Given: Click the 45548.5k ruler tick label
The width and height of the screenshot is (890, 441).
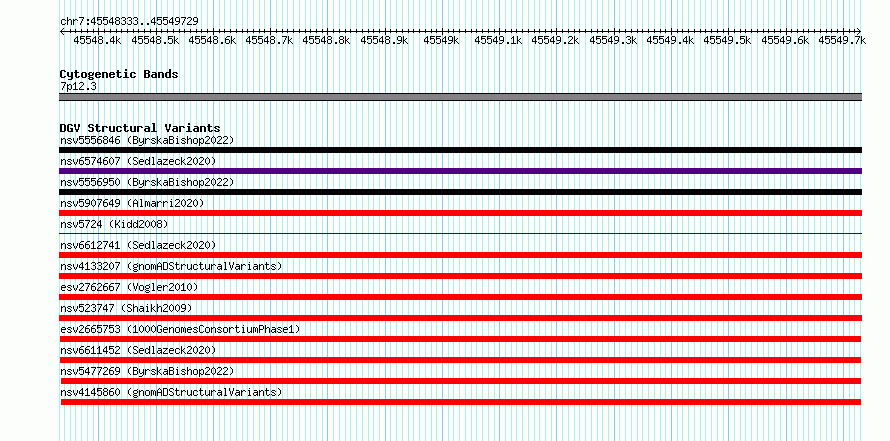Looking at the screenshot, I should coord(155,40).
